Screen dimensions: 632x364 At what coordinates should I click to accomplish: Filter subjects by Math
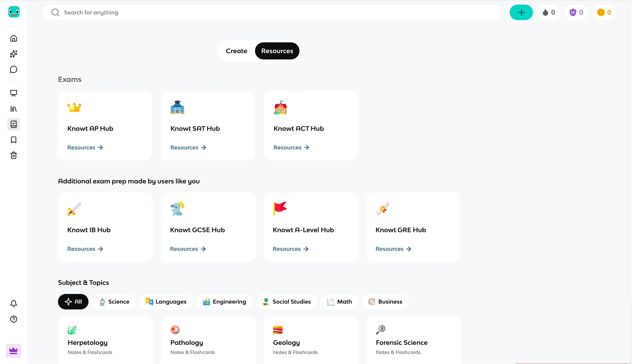pos(339,302)
